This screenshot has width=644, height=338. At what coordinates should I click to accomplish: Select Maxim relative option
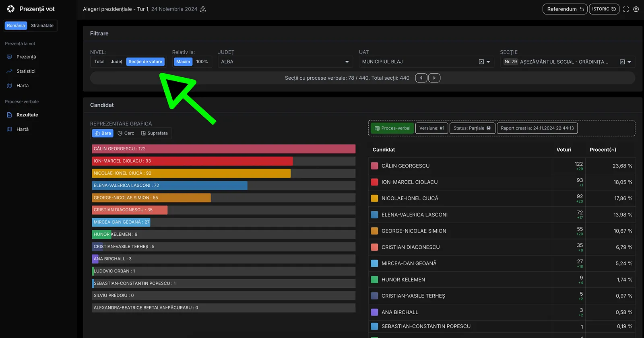coord(183,62)
